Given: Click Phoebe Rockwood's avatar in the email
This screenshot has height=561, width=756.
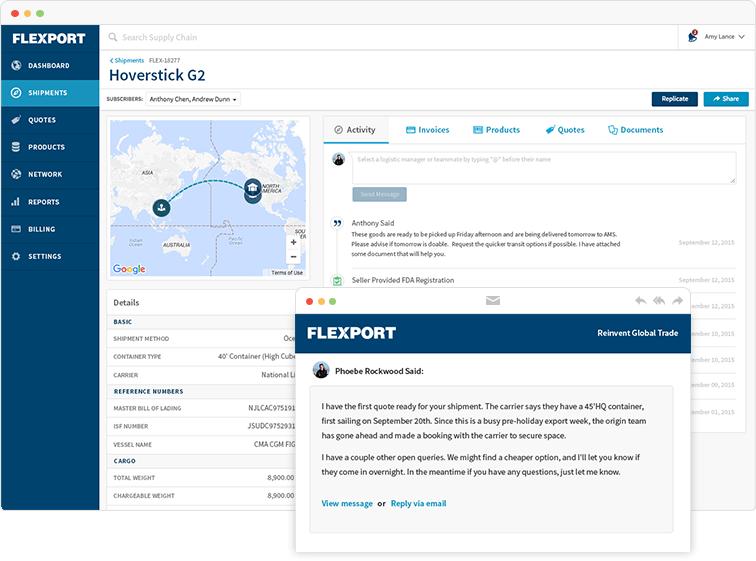Looking at the screenshot, I should 321,370.
